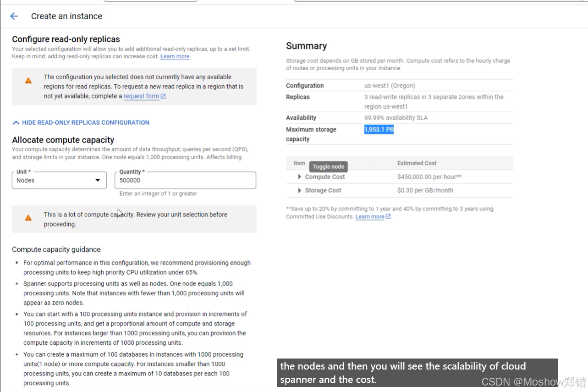Open the read-only replicas Learn more link
The height and width of the screenshot is (392, 588).
[x=175, y=56]
